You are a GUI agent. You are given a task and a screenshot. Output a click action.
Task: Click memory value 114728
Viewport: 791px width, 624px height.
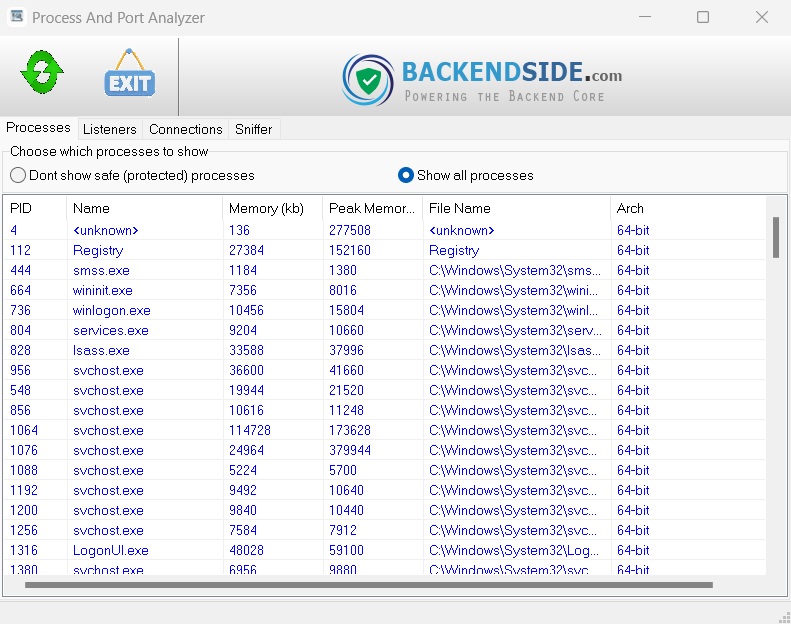(x=250, y=430)
